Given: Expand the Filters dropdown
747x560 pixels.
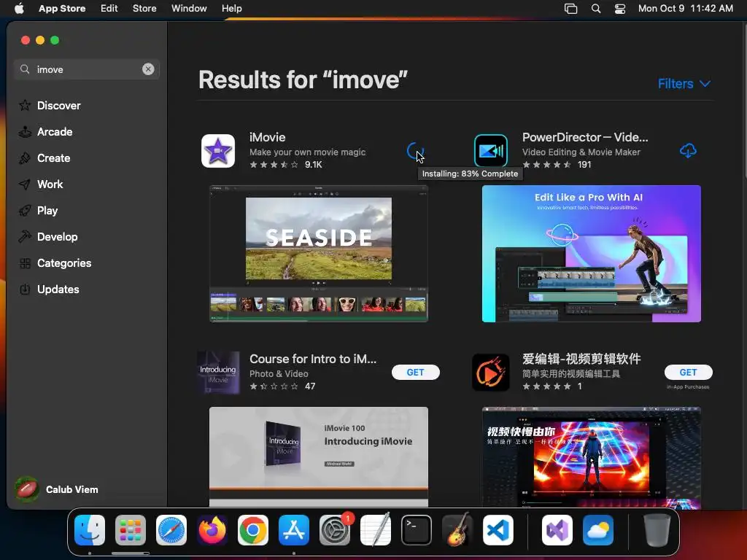Looking at the screenshot, I should click(x=684, y=84).
